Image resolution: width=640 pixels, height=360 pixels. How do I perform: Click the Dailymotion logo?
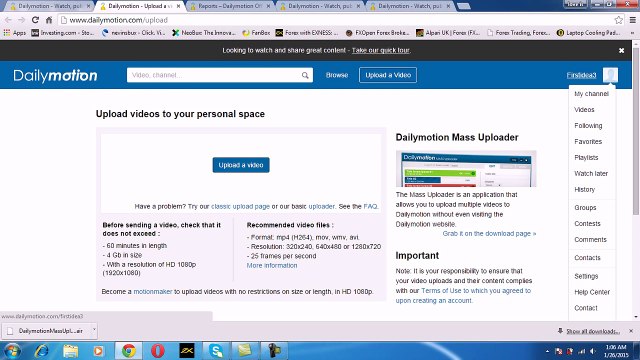[56, 76]
